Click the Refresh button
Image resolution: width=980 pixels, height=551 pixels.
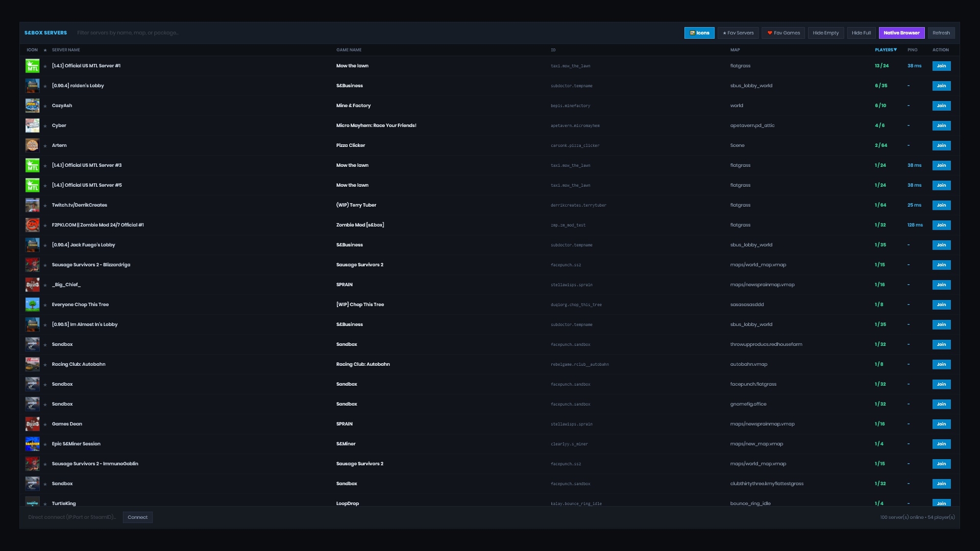[941, 33]
